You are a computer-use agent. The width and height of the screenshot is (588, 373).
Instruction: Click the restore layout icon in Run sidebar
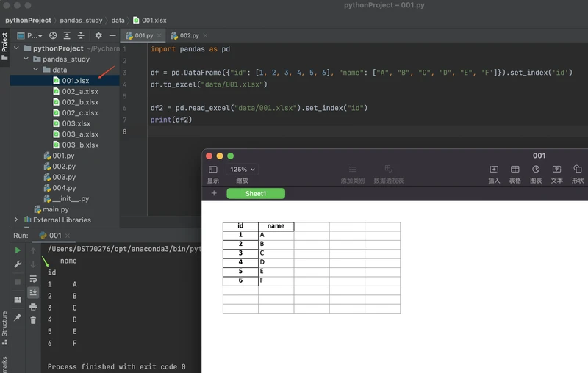coord(18,300)
